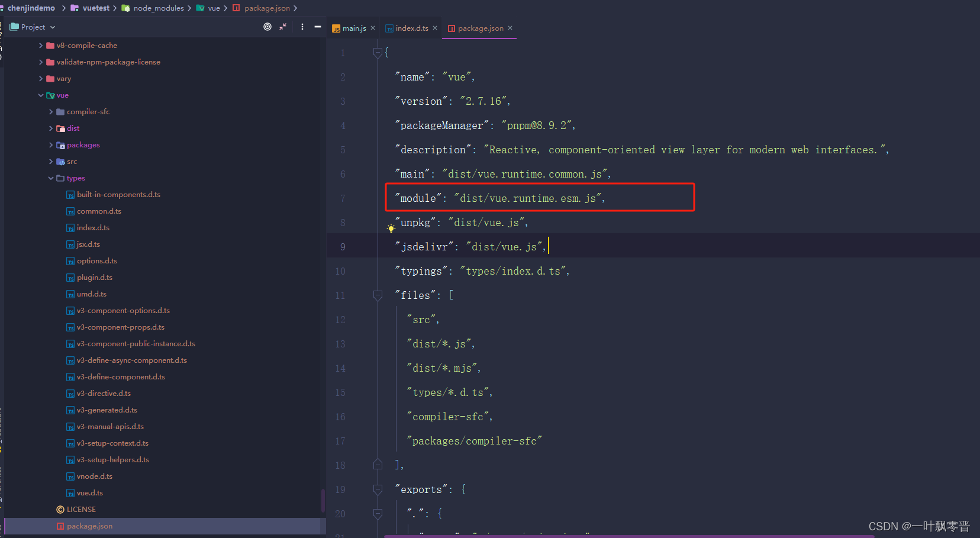
Task: Expand the validate-npm-package-license folder
Action: click(41, 62)
